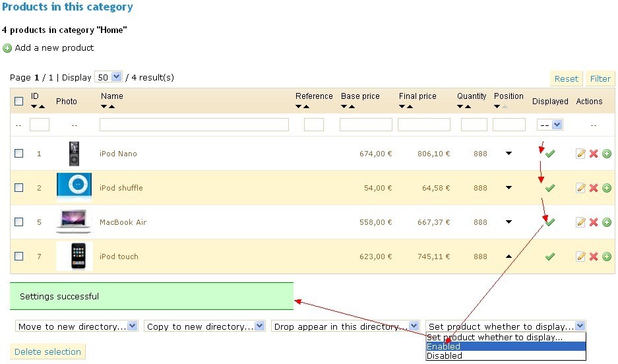Delete the iPod shuffle product
The width and height of the screenshot is (618, 364).
tap(594, 188)
